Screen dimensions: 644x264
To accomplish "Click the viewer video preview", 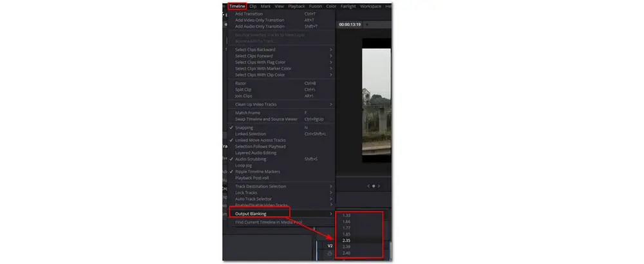I will click(x=377, y=100).
